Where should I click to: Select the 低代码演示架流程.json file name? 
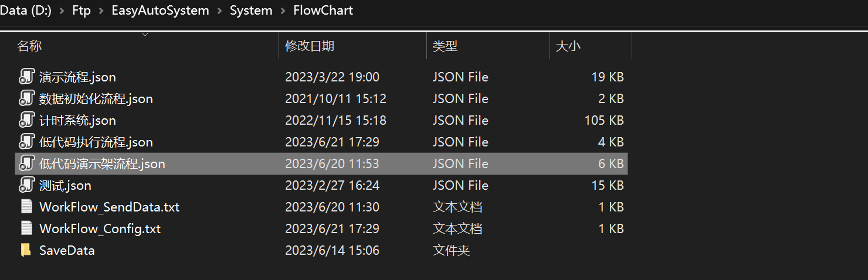(x=102, y=164)
